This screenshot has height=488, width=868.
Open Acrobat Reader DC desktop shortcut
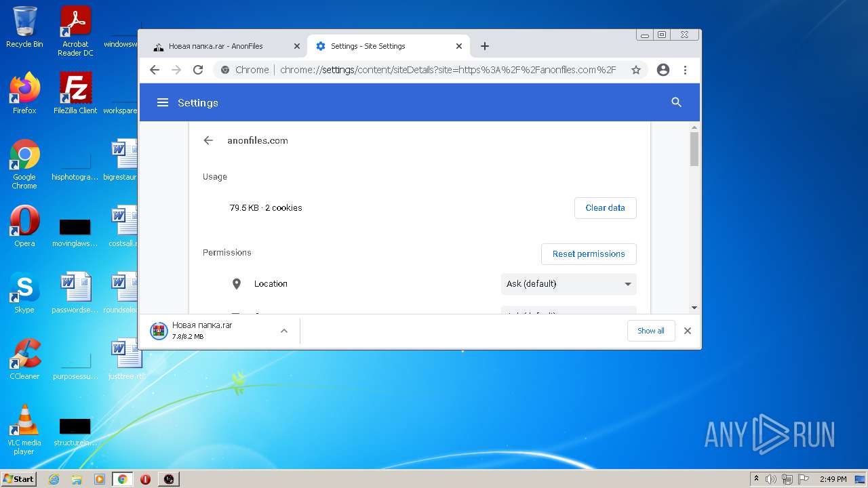coord(75,31)
